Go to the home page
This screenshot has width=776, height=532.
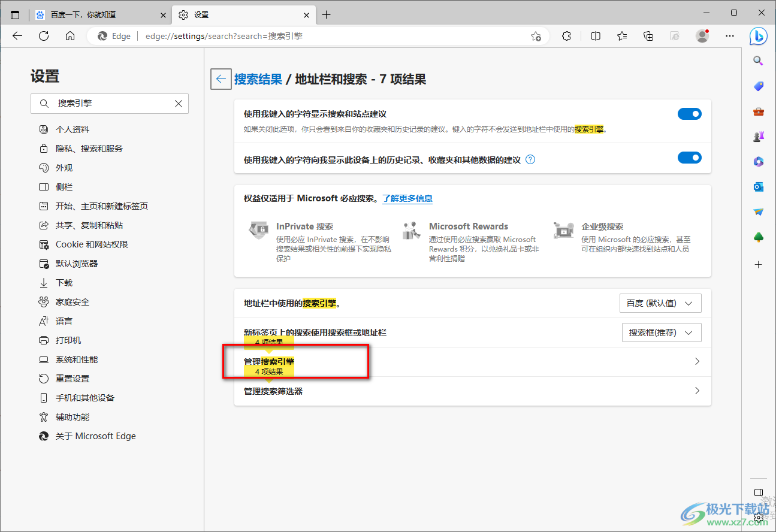click(70, 36)
